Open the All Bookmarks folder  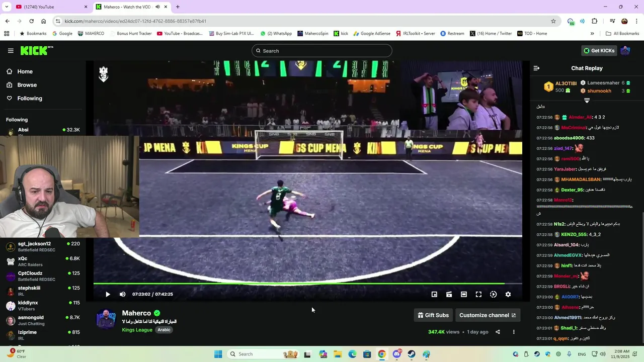pyautogui.click(x=622, y=34)
